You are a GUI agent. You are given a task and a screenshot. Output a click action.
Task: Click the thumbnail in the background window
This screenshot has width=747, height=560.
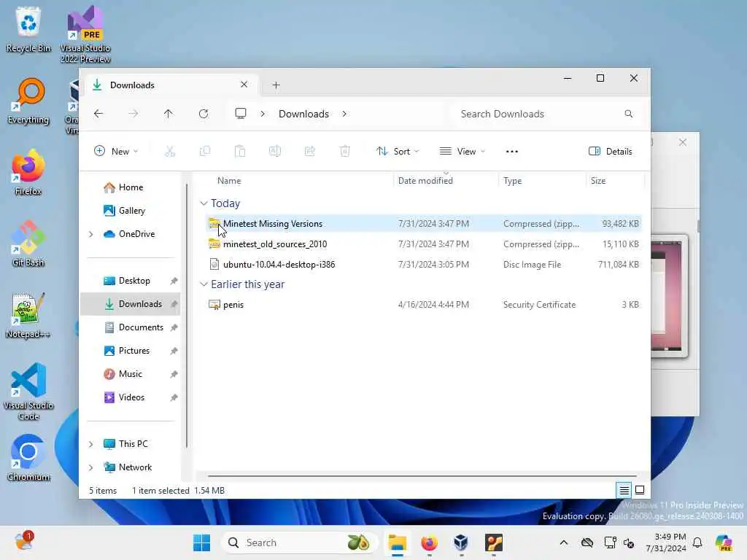point(670,296)
